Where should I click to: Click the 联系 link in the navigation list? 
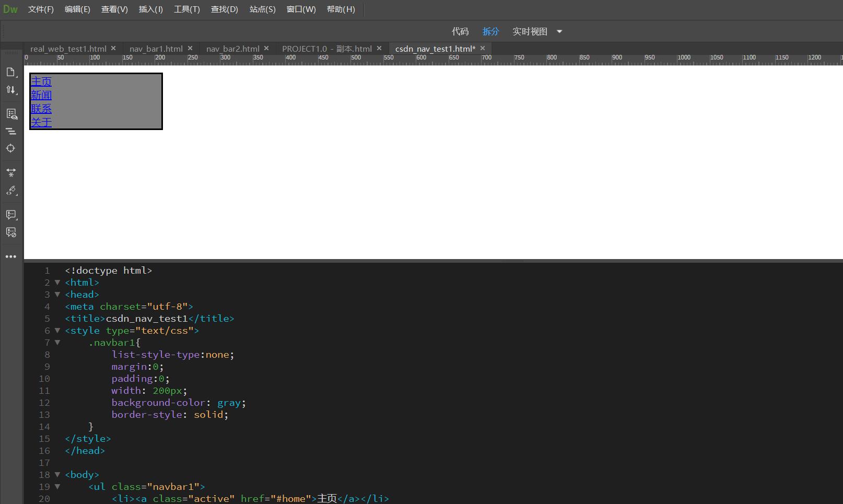click(x=41, y=109)
